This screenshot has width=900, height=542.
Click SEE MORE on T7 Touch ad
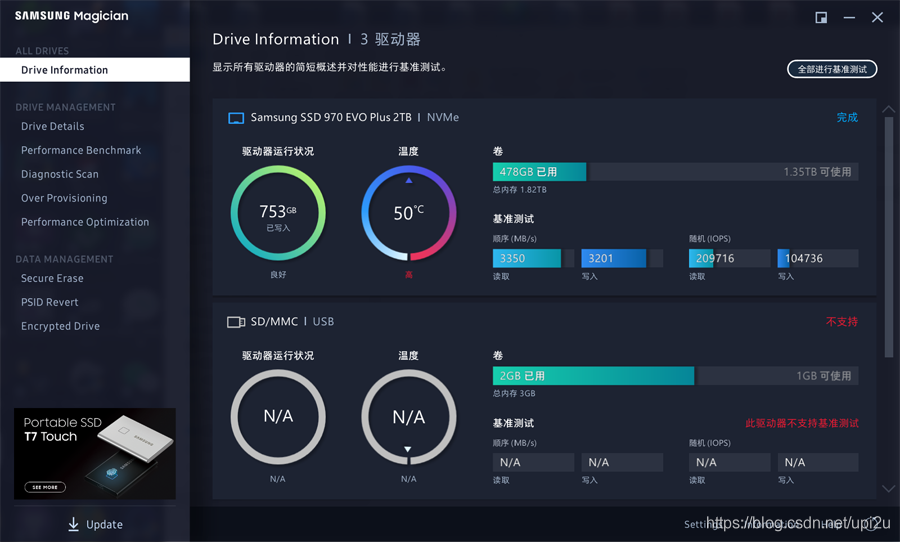[x=45, y=487]
